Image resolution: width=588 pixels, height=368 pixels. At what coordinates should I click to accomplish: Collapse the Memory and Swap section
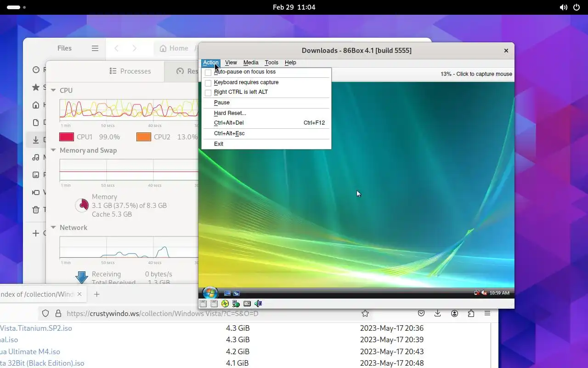point(53,150)
